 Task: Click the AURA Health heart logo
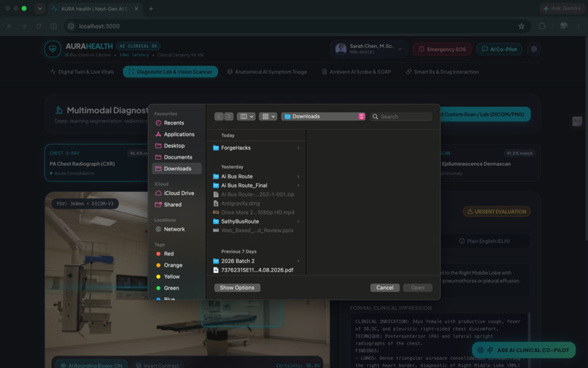tap(53, 49)
